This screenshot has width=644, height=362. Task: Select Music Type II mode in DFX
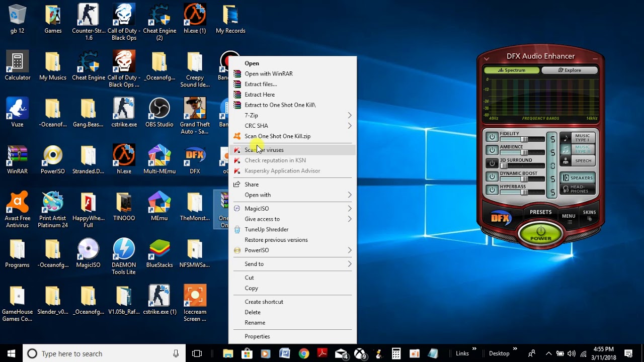(x=578, y=149)
